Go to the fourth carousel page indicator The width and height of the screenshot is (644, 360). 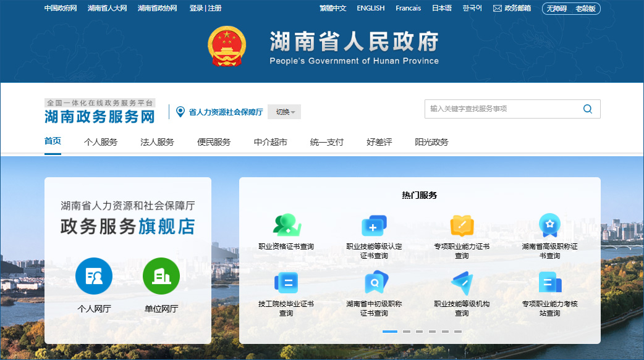pos(432,331)
